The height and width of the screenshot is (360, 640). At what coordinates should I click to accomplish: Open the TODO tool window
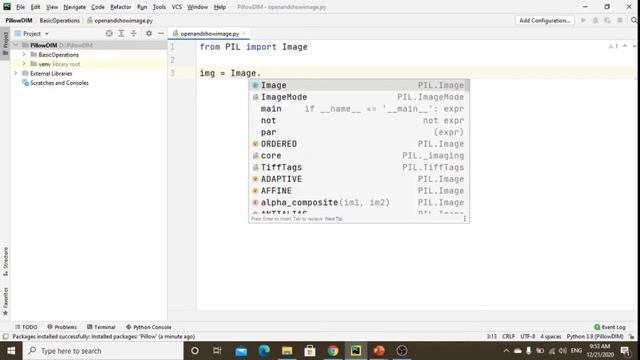pos(26,327)
